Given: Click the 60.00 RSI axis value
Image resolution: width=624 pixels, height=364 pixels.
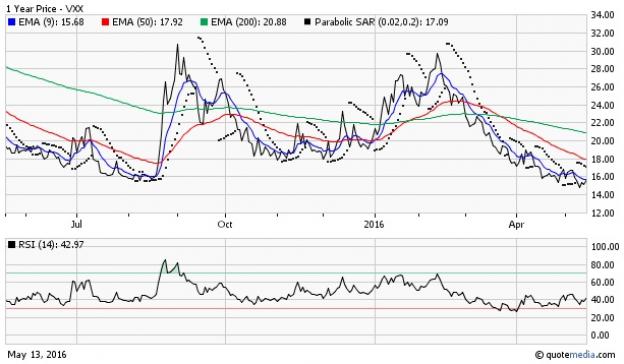Looking at the screenshot, I should (x=602, y=282).
